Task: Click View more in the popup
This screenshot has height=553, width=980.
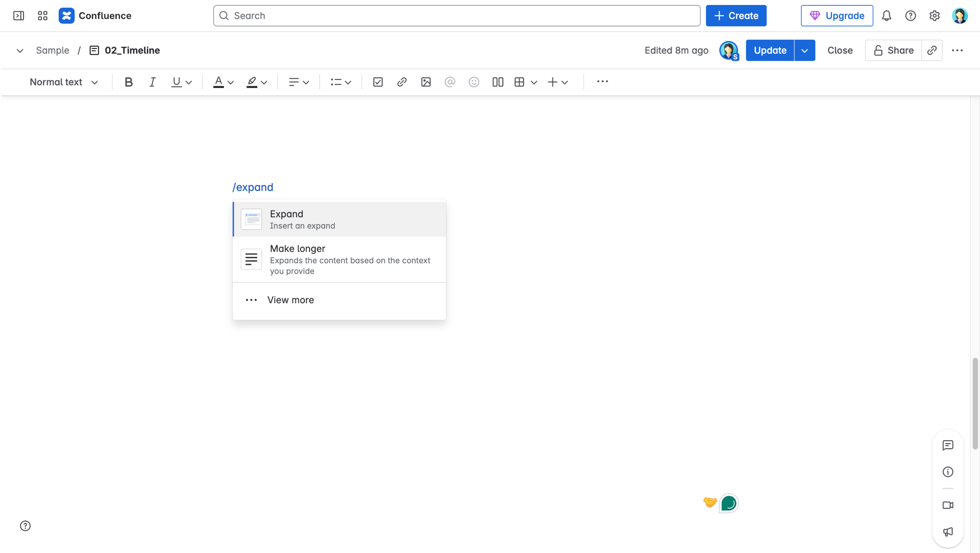Action: 290,300
